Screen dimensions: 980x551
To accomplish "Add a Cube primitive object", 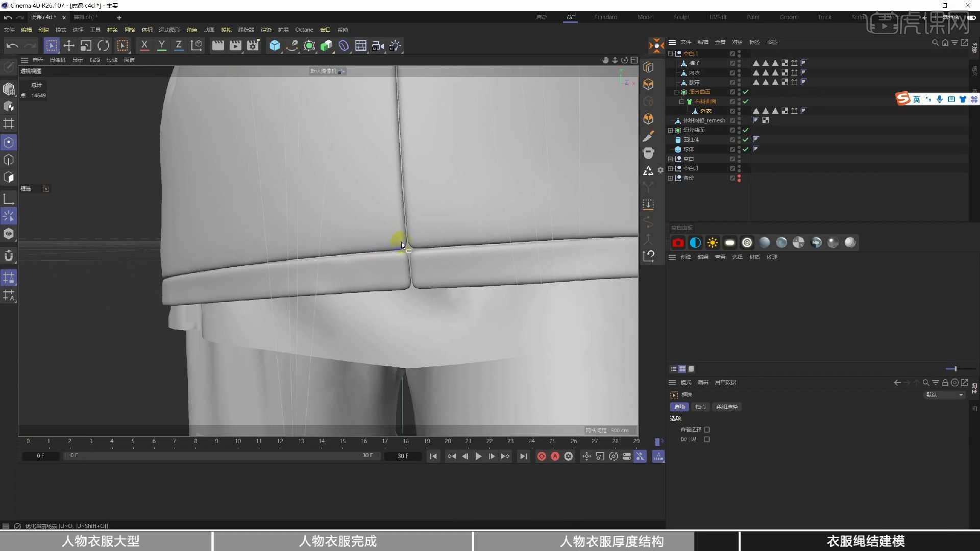I will pos(275,46).
